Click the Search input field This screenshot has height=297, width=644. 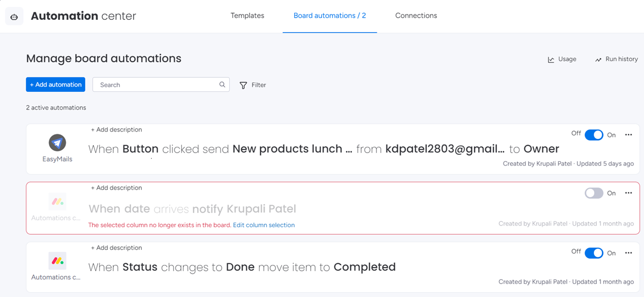[161, 85]
